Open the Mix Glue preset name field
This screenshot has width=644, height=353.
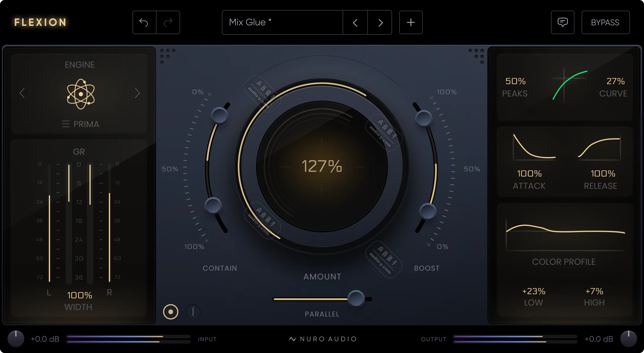point(283,22)
